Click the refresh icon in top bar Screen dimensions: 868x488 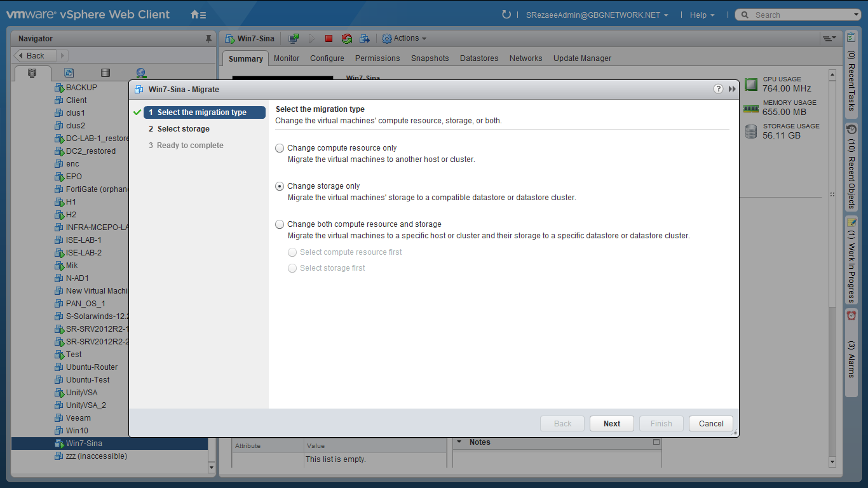[506, 15]
